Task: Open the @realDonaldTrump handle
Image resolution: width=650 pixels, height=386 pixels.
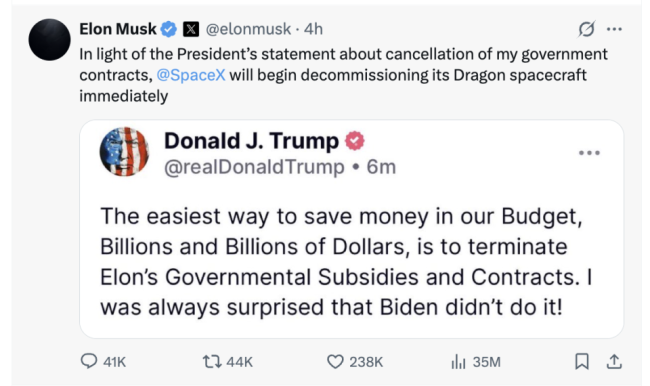Action: 254,167
